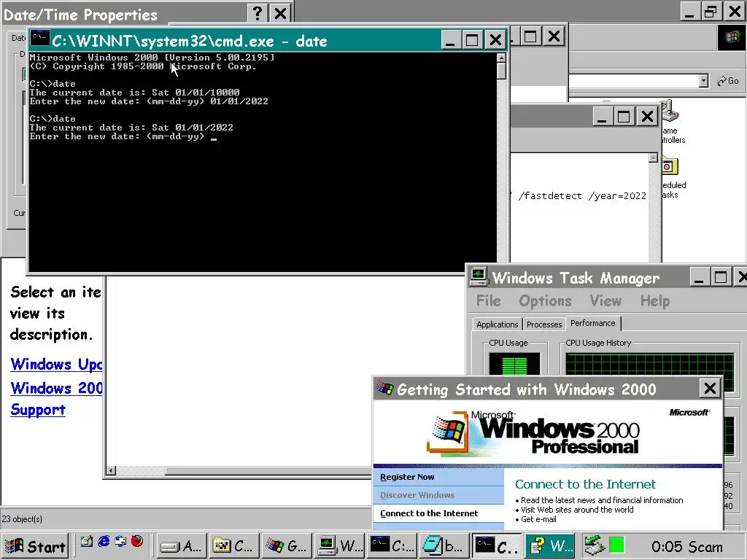Image resolution: width=747 pixels, height=560 pixels.
Task: Click the cmd window scrollbar up arrow
Action: coord(501,58)
